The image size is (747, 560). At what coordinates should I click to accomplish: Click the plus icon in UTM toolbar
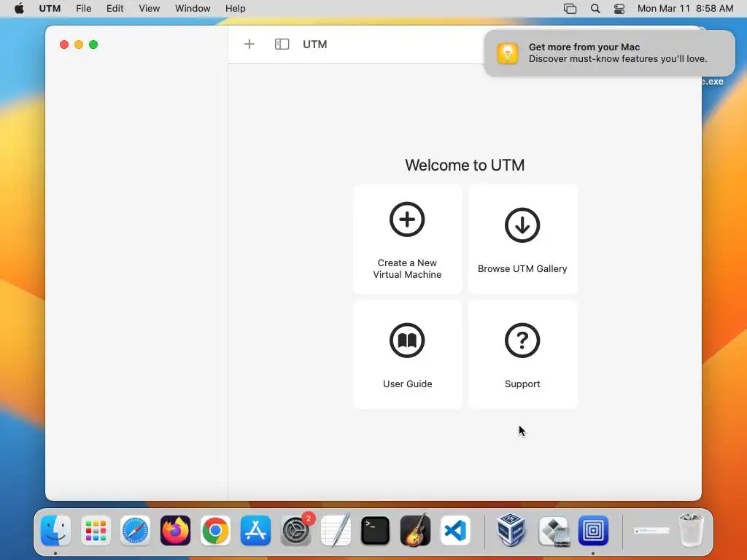(x=249, y=44)
